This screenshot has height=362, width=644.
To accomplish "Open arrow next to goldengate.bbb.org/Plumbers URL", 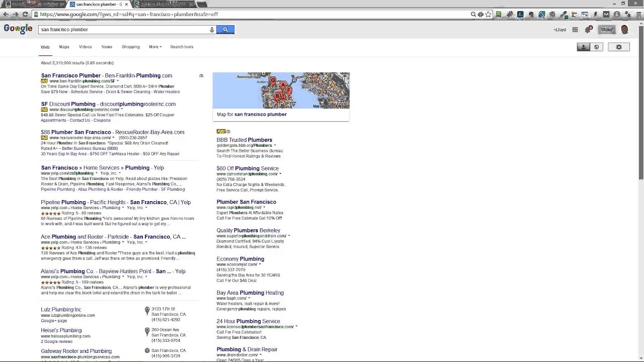I will tap(275, 145).
